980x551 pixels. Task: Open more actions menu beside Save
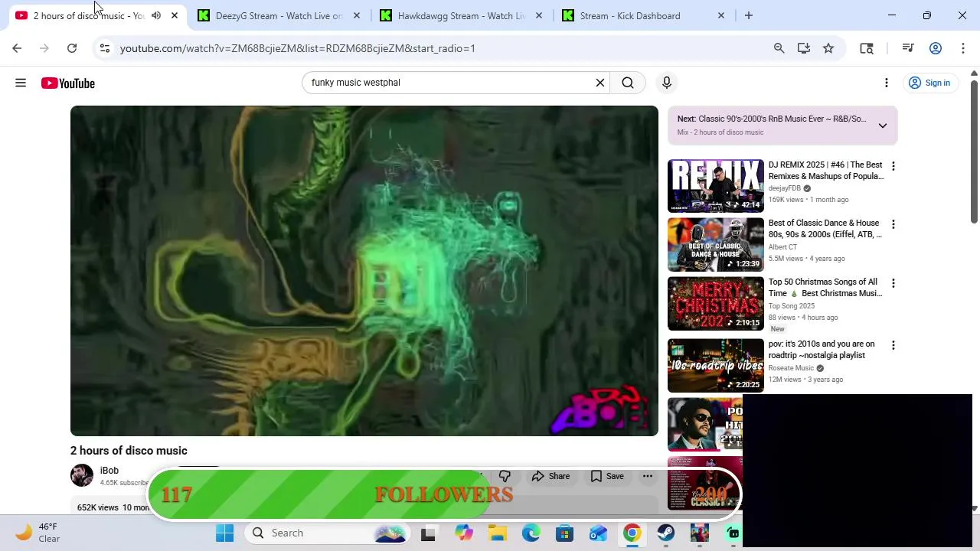(648, 476)
